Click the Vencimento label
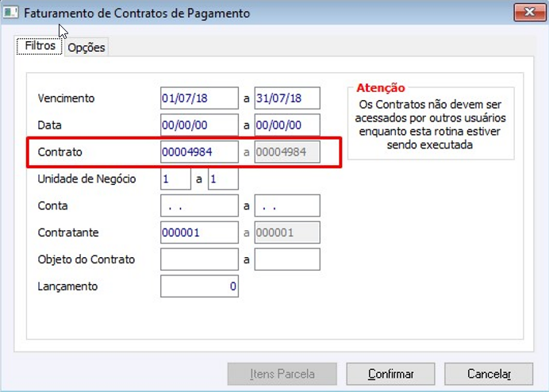The image size is (549, 392). point(66,98)
